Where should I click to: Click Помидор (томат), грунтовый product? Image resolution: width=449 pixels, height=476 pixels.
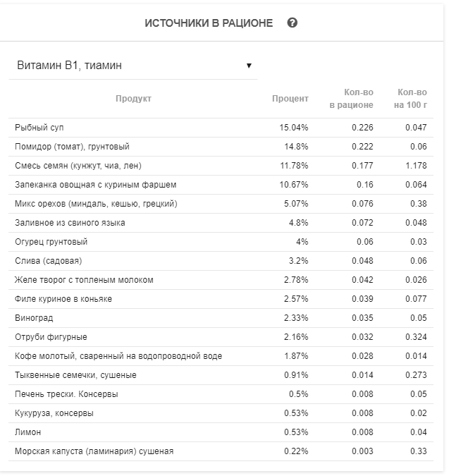pos(72,147)
